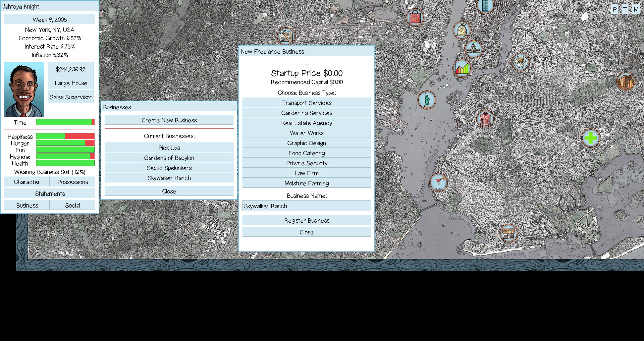Click the Hunger status bar
This screenshot has width=644, height=341.
click(65, 143)
